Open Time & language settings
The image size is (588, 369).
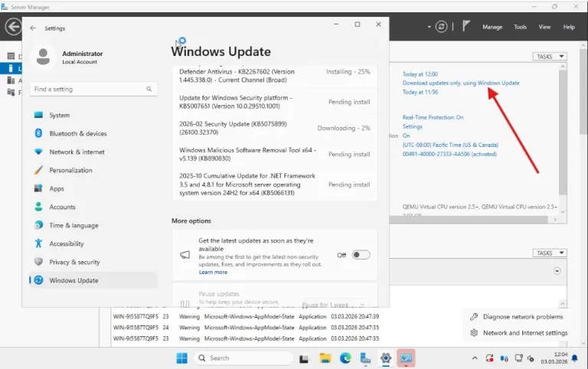pos(93,225)
